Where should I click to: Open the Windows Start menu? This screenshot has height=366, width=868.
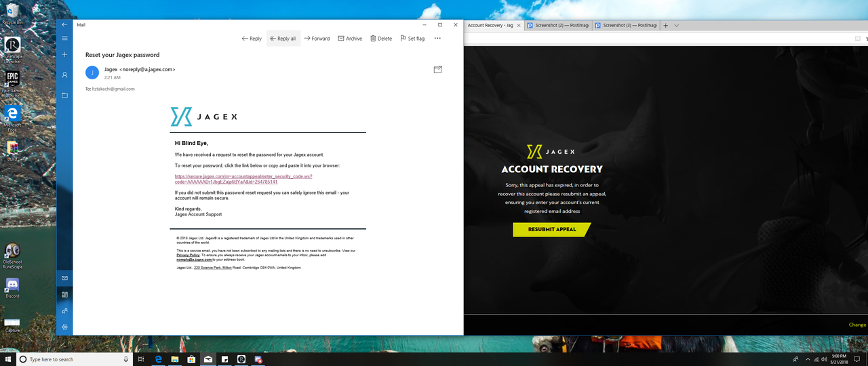click(8, 359)
